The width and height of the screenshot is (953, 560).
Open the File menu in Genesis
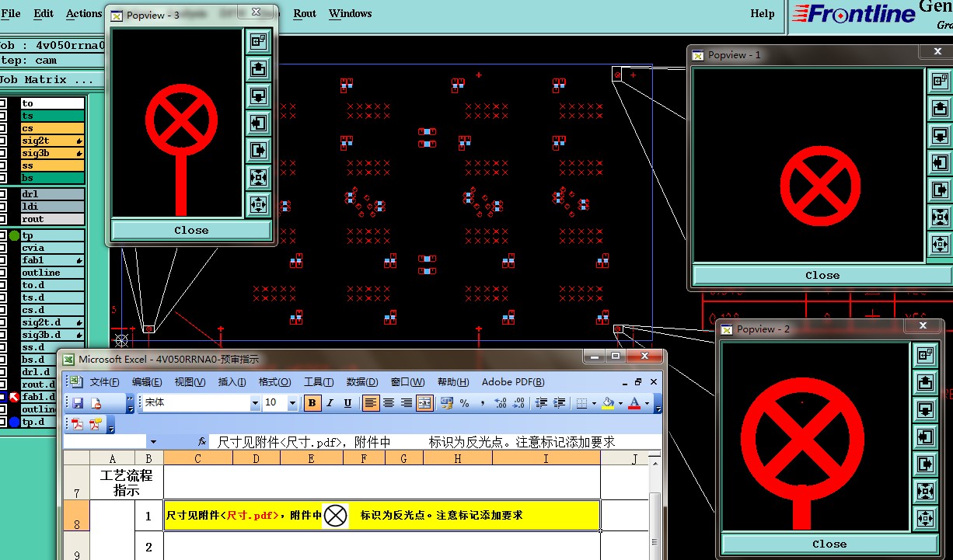(x=11, y=13)
